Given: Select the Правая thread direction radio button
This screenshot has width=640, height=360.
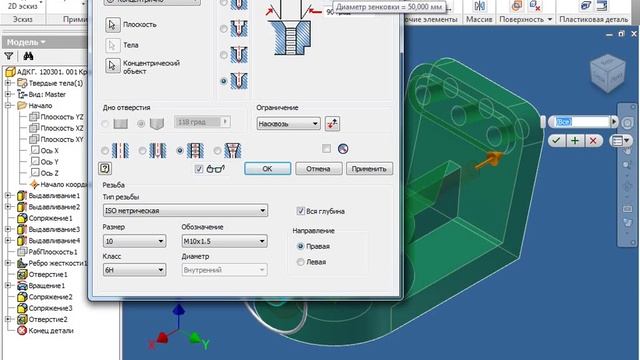Looking at the screenshot, I should click(301, 246).
